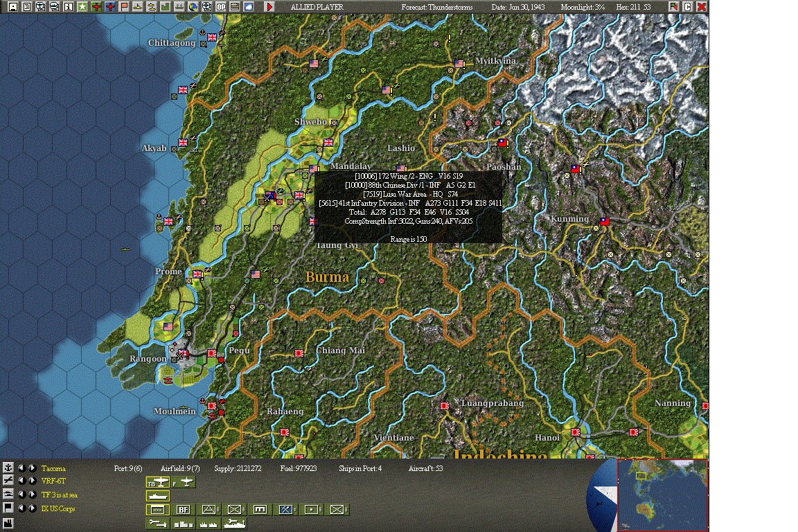The width and height of the screenshot is (798, 532).
Task: Click the British flag base at Prome
Action: 197,274
